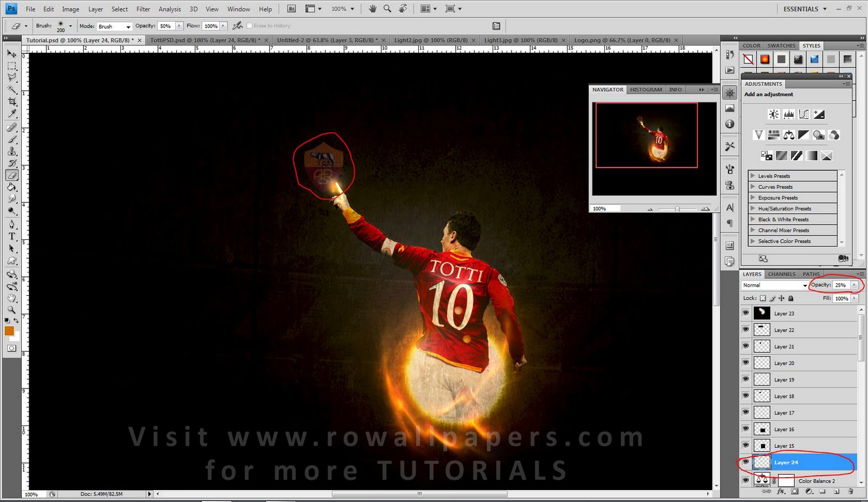Select the Eyedropper tool
The image size is (868, 502).
click(x=11, y=113)
